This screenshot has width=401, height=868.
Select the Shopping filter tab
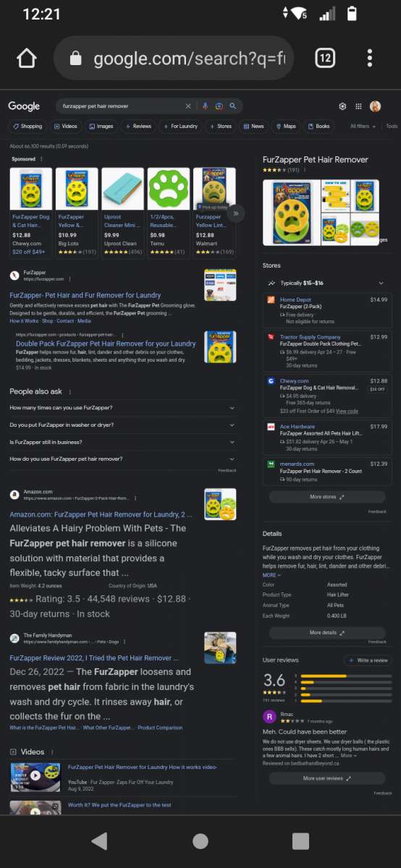tap(27, 127)
